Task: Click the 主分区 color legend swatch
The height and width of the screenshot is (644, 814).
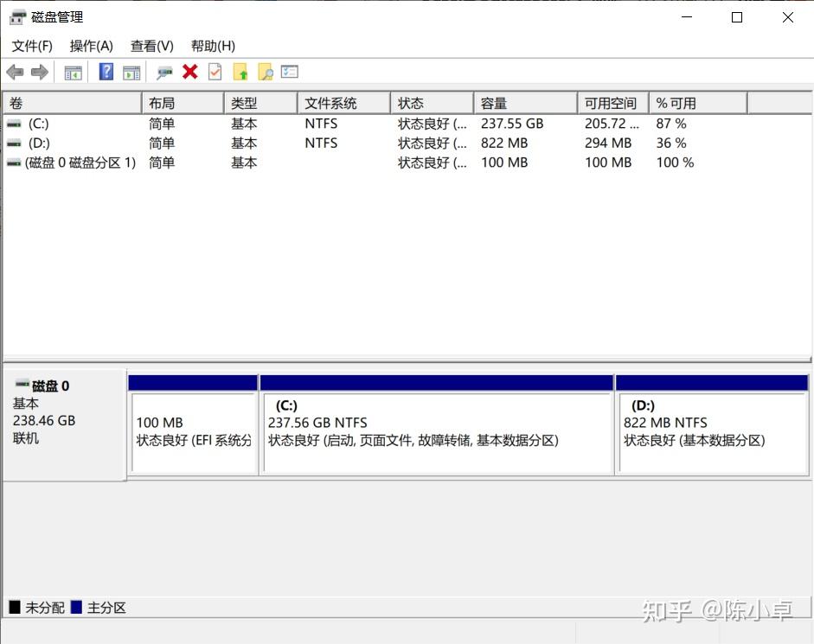Action: 78,607
